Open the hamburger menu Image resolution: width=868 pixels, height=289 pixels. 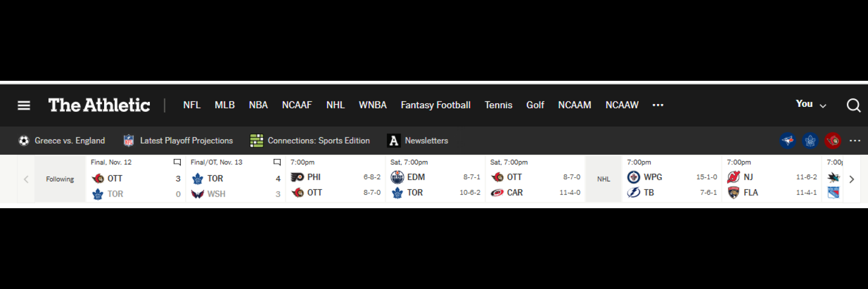tap(24, 105)
